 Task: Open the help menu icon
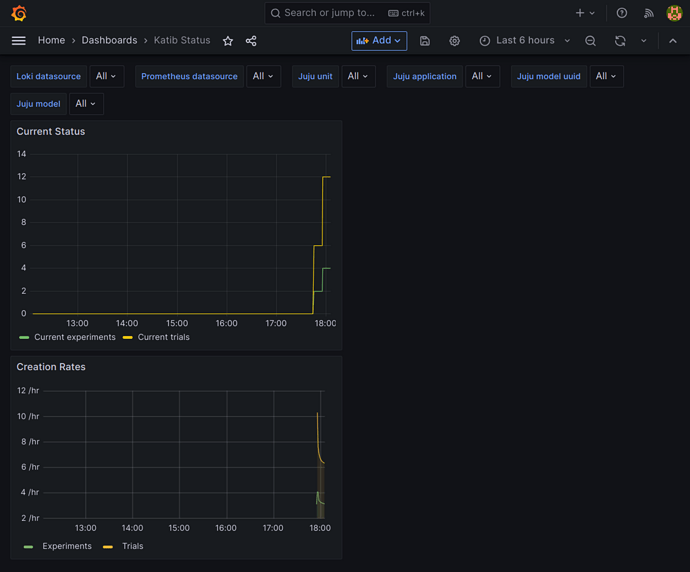pos(622,13)
